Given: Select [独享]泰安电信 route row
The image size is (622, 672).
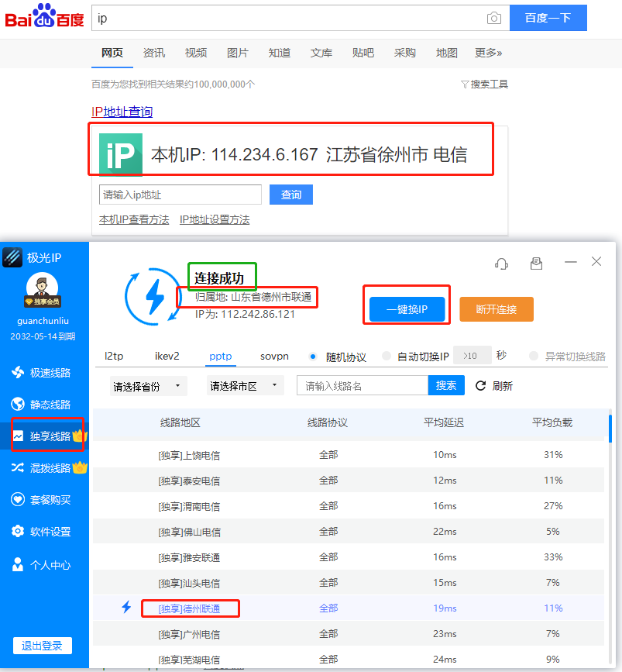Looking at the screenshot, I should (349, 481).
